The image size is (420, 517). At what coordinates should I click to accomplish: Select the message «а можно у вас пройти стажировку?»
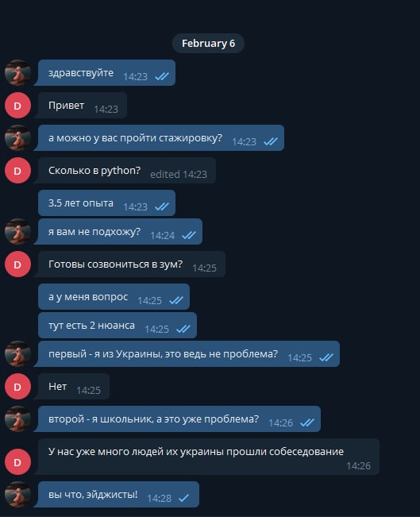tap(160, 138)
